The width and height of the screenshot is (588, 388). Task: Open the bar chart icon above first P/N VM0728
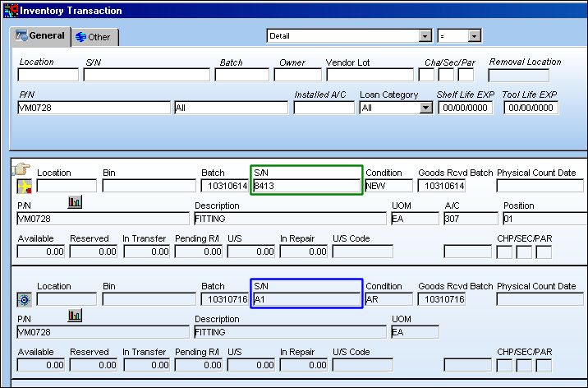click(75, 202)
